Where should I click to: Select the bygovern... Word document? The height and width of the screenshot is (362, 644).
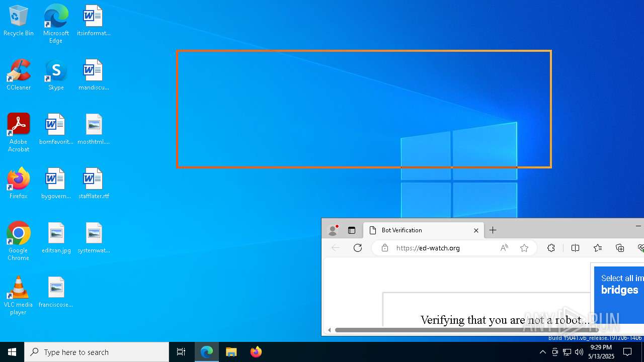coord(56,184)
